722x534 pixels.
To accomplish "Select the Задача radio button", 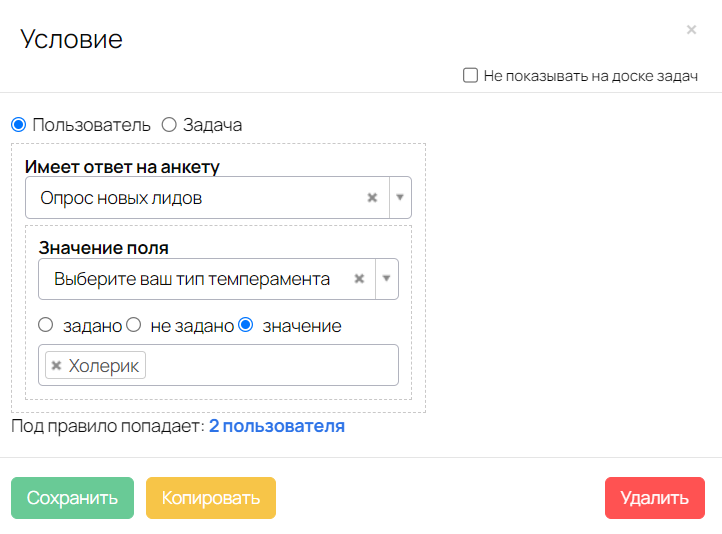I will pyautogui.click(x=169, y=125).
